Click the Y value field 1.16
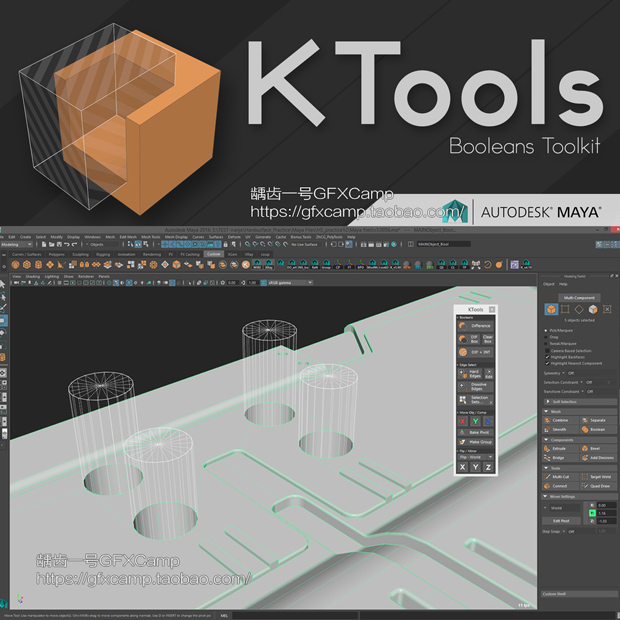 pos(607,513)
